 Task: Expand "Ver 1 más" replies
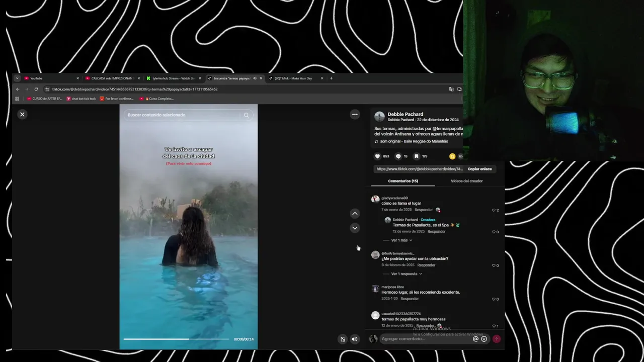click(x=401, y=240)
